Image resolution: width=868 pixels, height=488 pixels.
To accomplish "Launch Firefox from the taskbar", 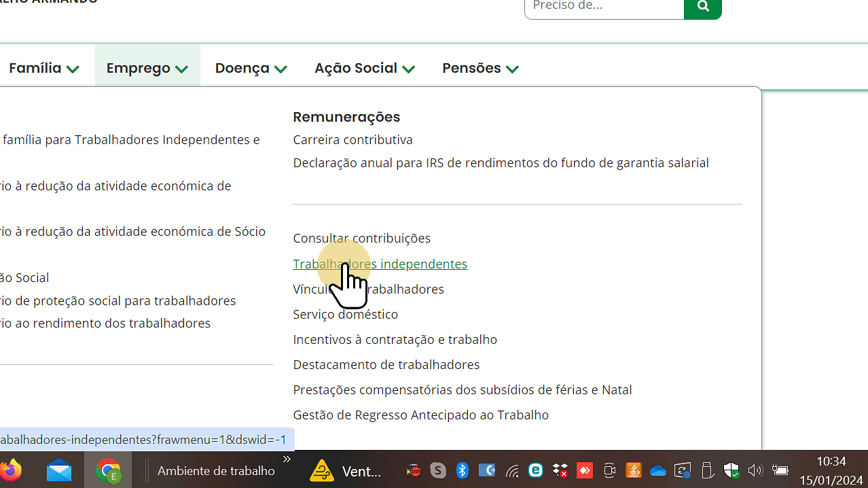I will (x=11, y=470).
